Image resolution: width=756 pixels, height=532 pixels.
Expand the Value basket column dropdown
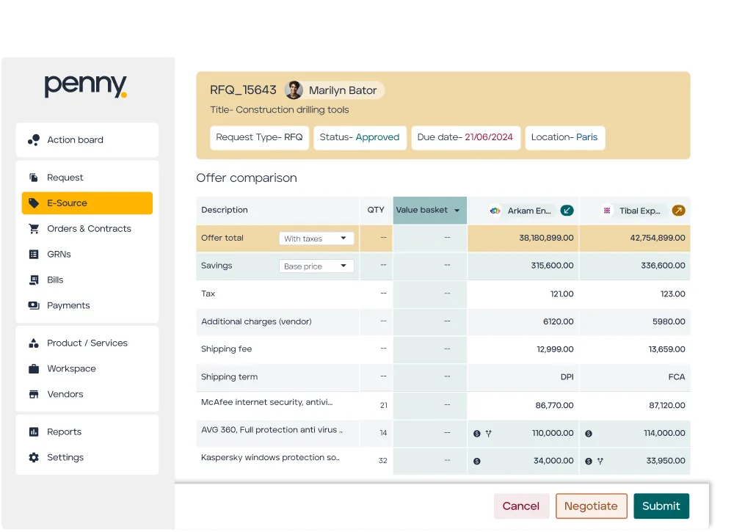click(457, 210)
